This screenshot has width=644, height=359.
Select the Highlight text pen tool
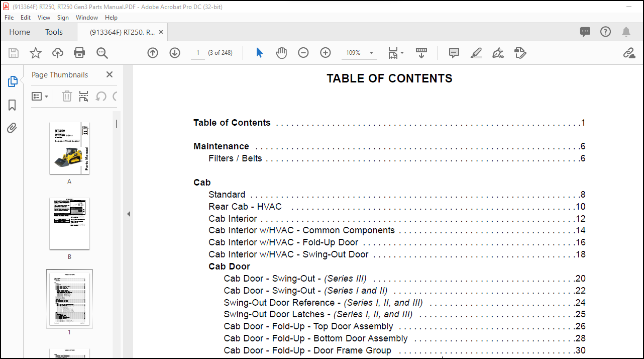476,53
